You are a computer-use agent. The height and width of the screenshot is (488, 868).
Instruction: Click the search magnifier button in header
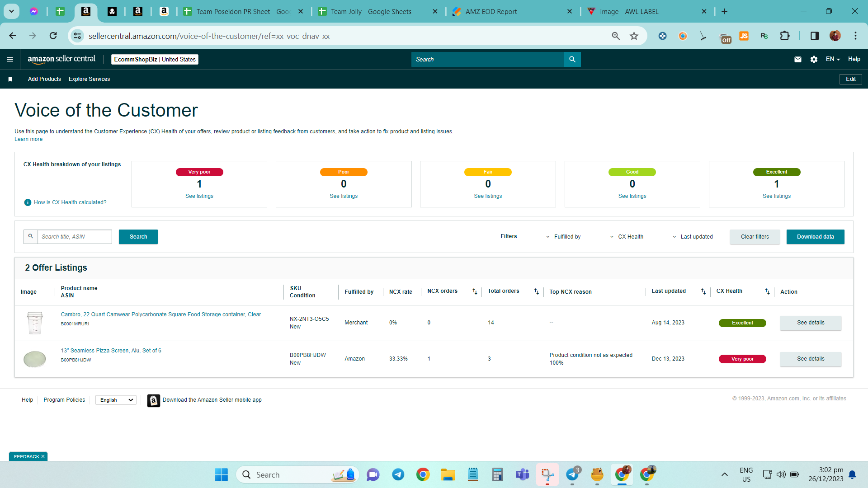(572, 59)
